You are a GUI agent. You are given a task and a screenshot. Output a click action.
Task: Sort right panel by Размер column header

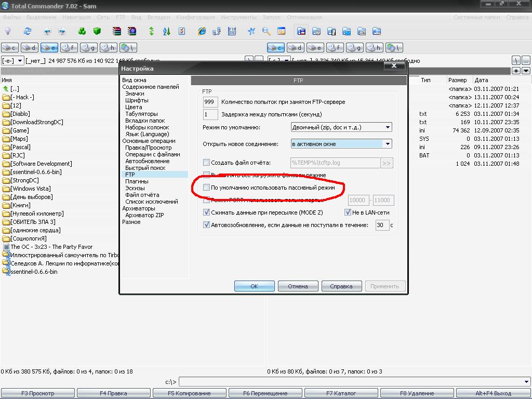(x=457, y=80)
